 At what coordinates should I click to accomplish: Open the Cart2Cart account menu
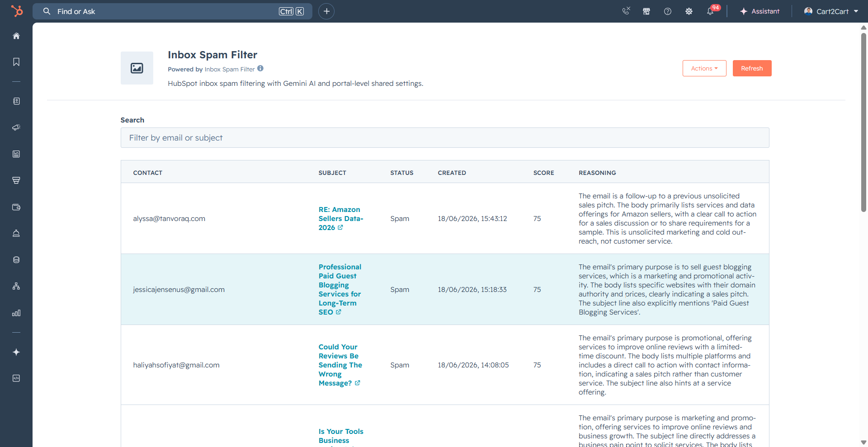point(831,11)
